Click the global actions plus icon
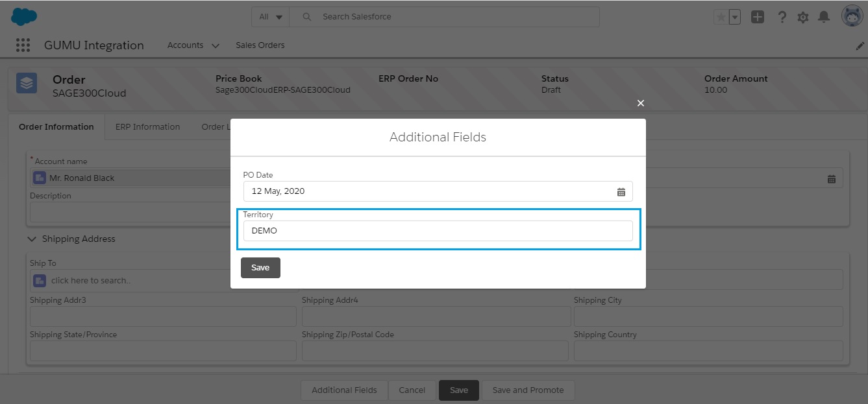This screenshot has height=404, width=868. pyautogui.click(x=758, y=17)
